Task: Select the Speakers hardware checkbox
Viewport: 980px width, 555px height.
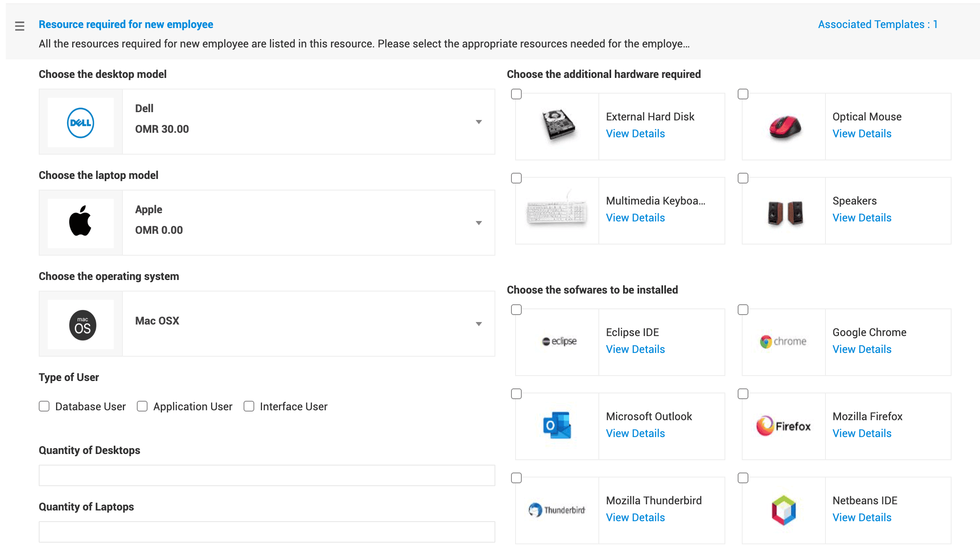Action: 743,178
